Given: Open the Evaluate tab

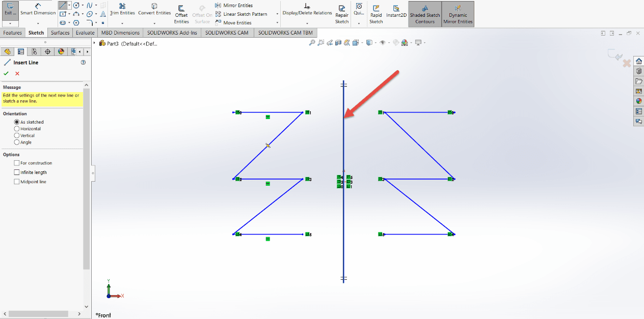Looking at the screenshot, I should (85, 33).
